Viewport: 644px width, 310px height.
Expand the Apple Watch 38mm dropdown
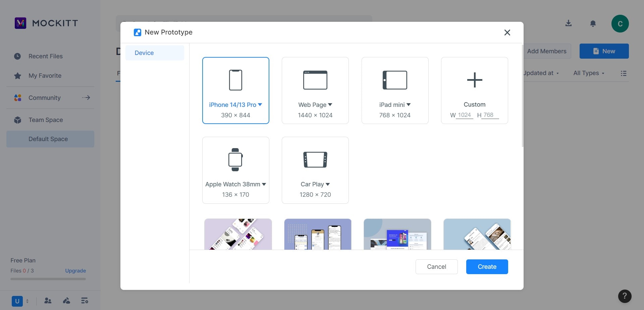coord(264,184)
